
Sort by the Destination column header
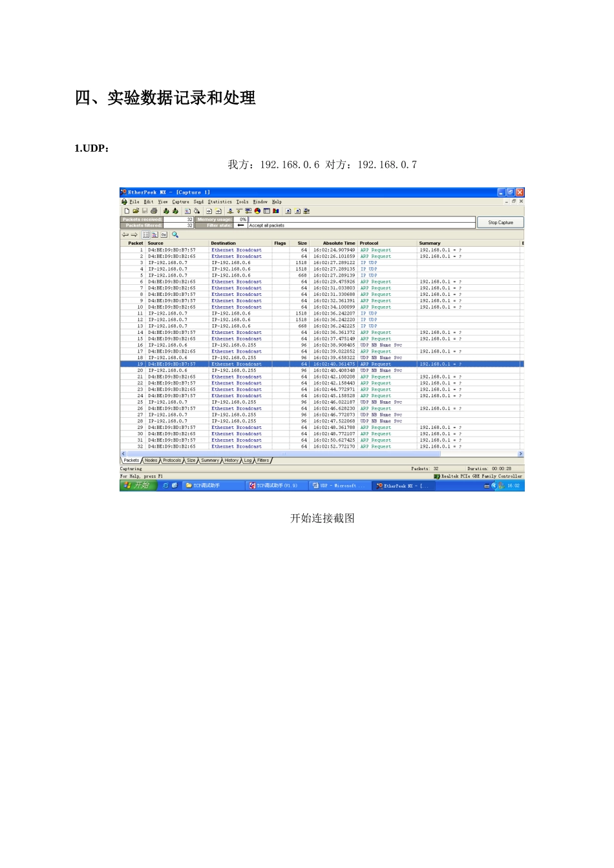(x=240, y=243)
